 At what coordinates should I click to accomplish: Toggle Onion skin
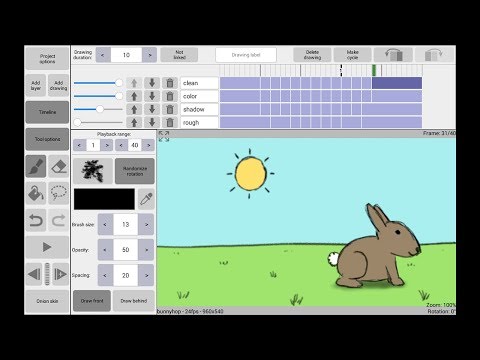click(x=47, y=301)
